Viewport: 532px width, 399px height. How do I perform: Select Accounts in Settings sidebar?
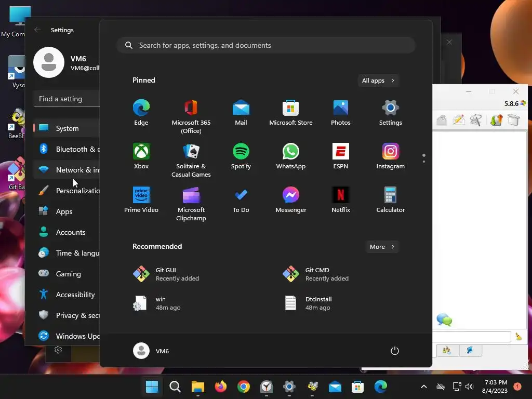pyautogui.click(x=67, y=232)
